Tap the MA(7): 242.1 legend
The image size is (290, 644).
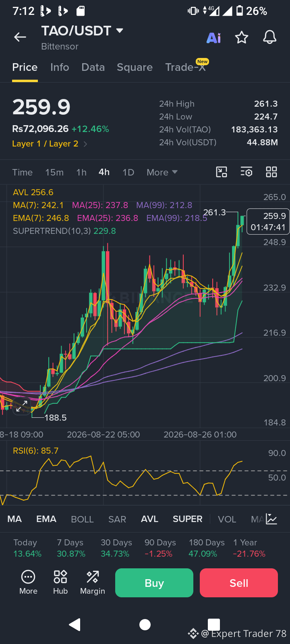click(38, 205)
